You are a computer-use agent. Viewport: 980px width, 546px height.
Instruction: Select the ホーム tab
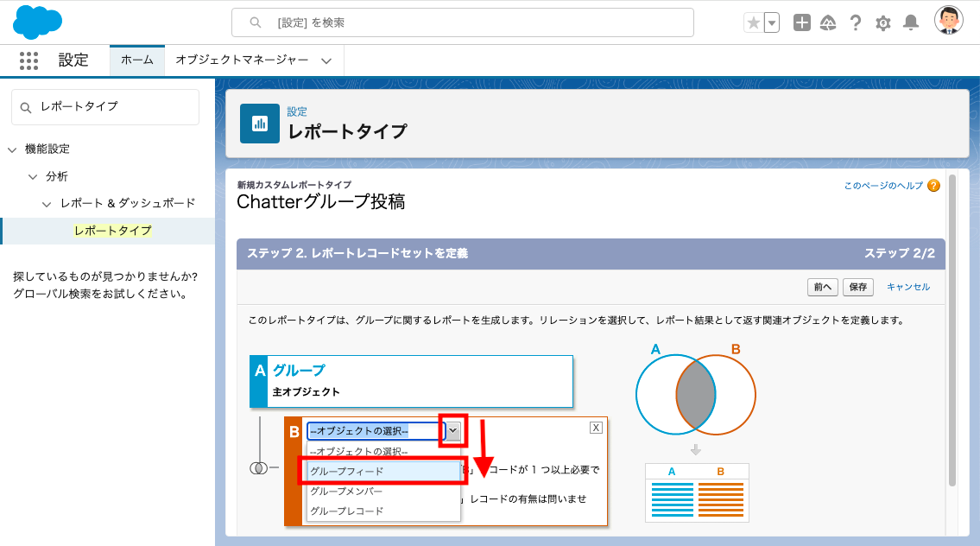(137, 60)
